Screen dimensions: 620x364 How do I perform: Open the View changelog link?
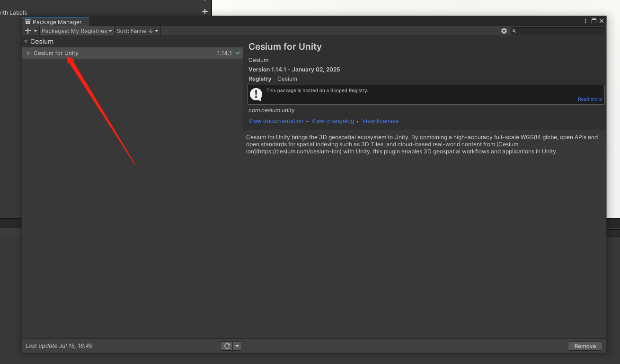pos(333,121)
